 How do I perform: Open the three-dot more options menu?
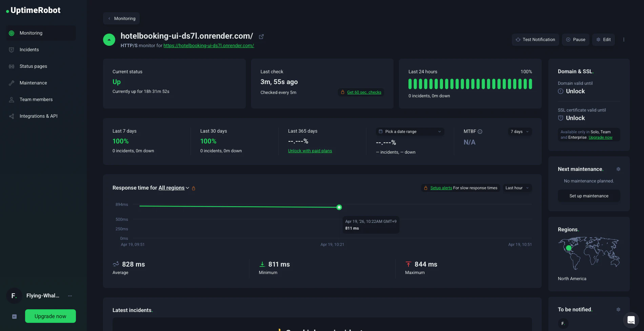(x=624, y=40)
